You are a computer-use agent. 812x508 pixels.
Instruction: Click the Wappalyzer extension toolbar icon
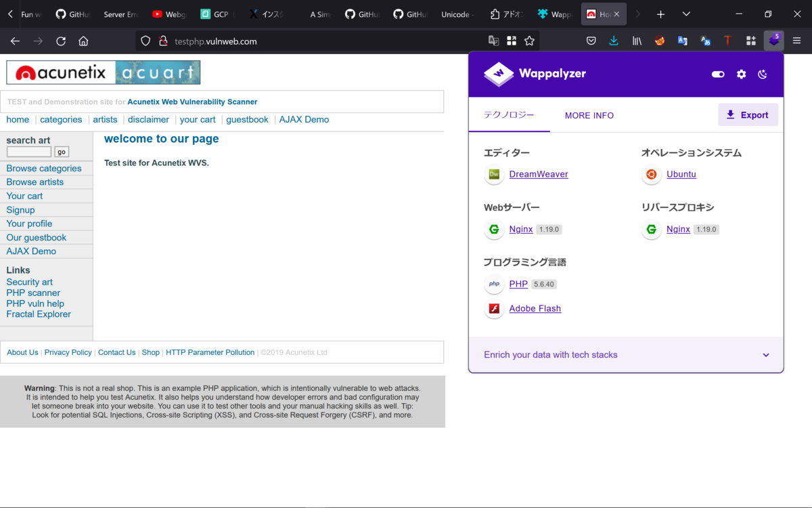[x=774, y=41]
